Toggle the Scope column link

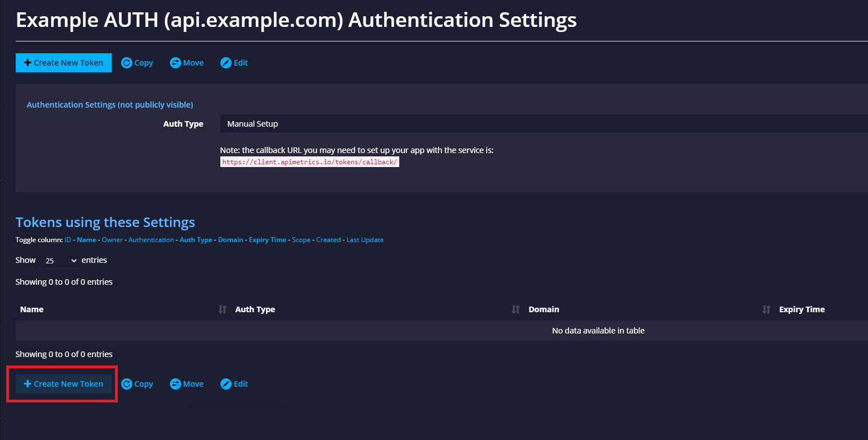click(x=301, y=240)
